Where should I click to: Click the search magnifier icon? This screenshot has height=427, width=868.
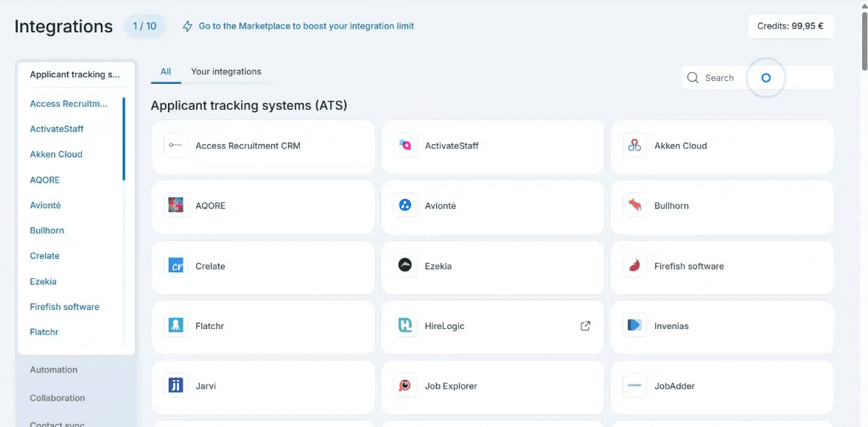tap(693, 77)
